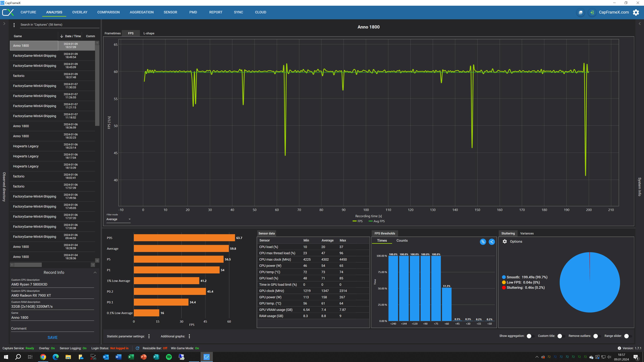644x362 pixels.
Task: Click the percent icon in FPS thresholds
Action: 483,242
